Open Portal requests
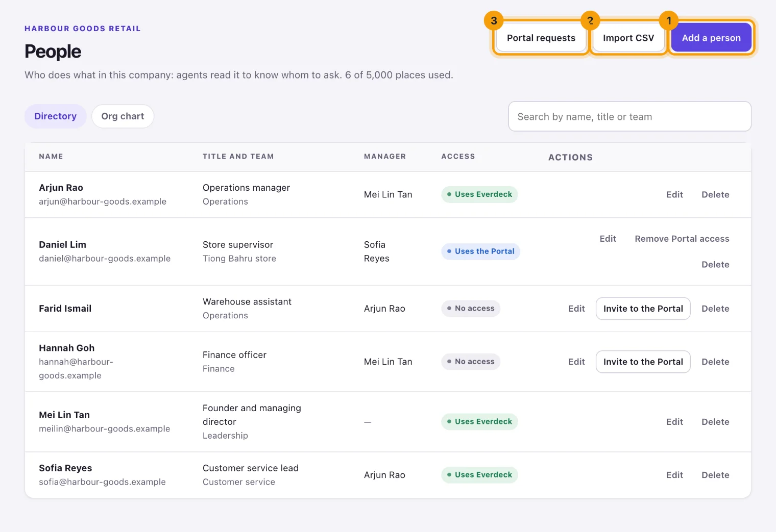776x532 pixels. point(541,38)
